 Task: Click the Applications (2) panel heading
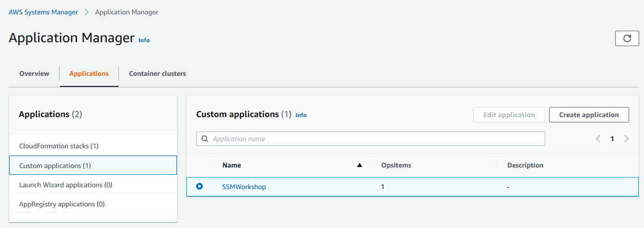50,114
